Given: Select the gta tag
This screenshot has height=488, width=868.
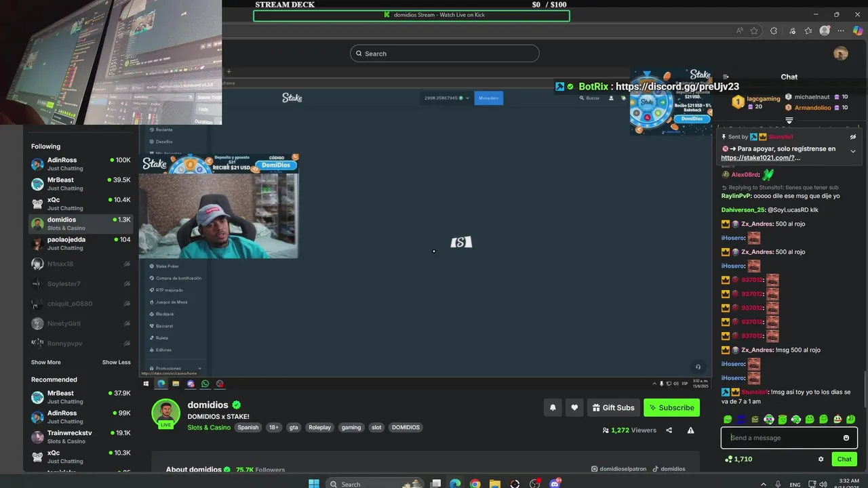Looking at the screenshot, I should pos(294,428).
